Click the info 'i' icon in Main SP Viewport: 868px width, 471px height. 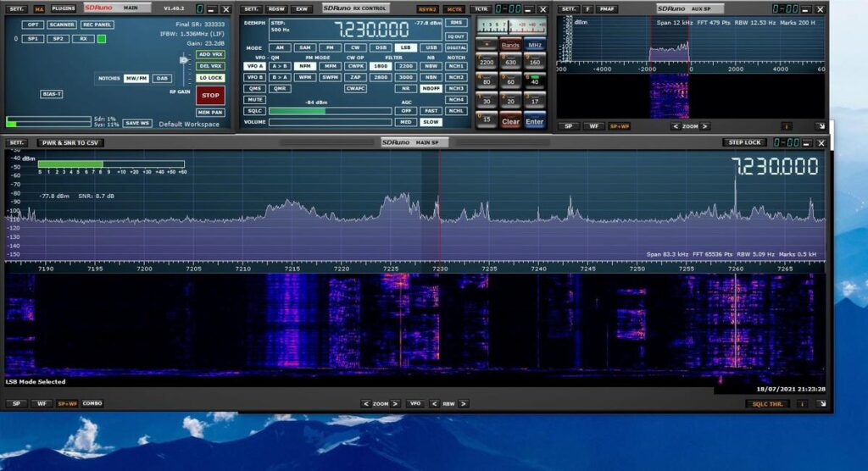[802, 403]
